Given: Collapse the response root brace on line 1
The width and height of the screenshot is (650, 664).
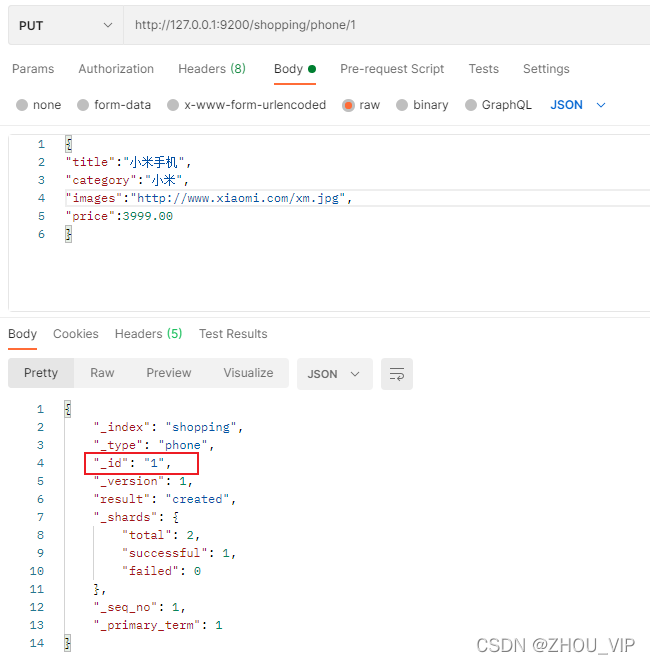Looking at the screenshot, I should [x=68, y=409].
